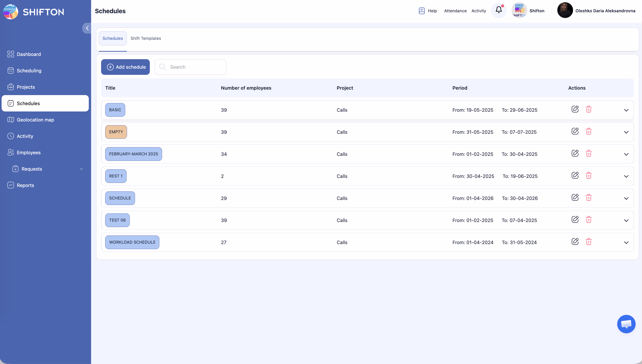Collapse the sidebar with arrow button
Viewport: 642px width, 364px height.
point(87,28)
